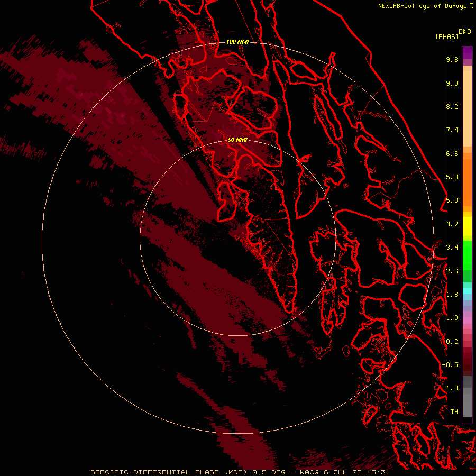476x476 pixels.
Task: Click the 5.0 scale value
Action: tap(452, 200)
